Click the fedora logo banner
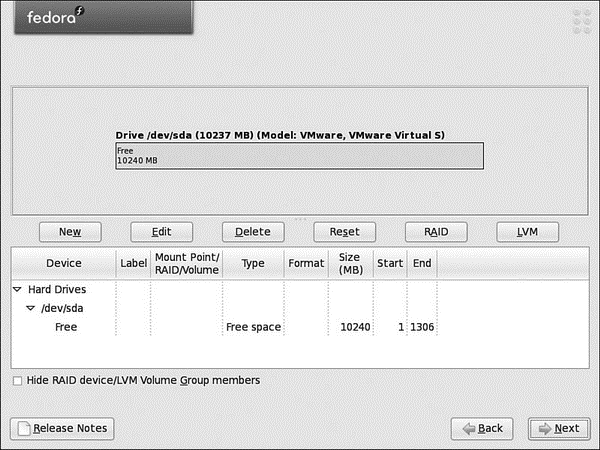 (104, 17)
